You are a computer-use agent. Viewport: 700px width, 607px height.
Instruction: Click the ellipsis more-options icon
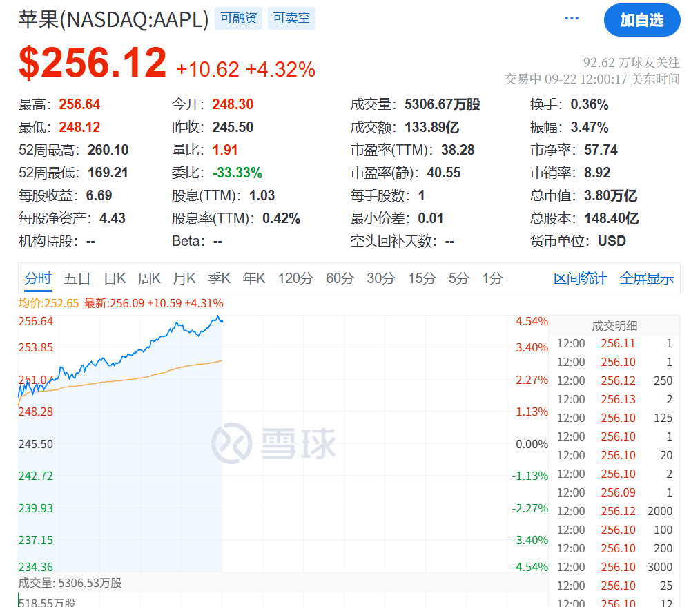(571, 17)
